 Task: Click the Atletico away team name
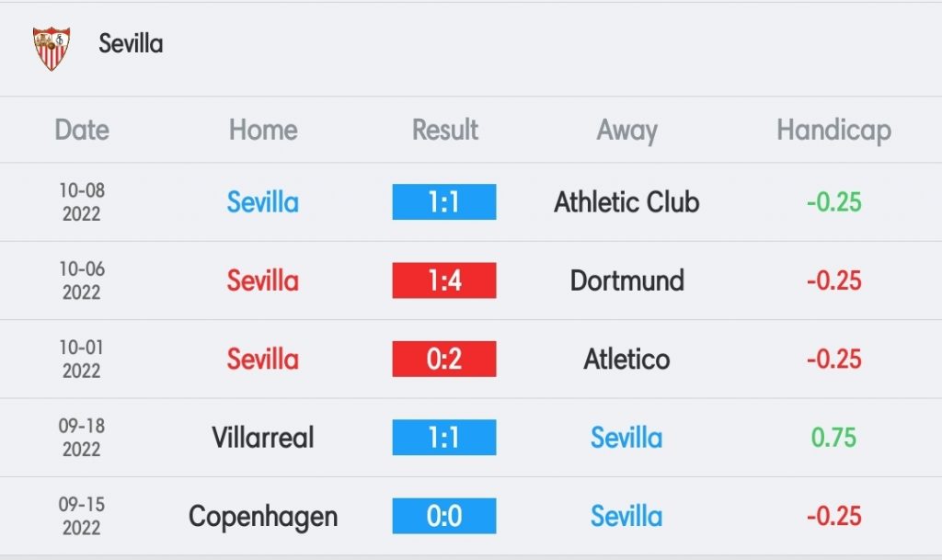click(626, 359)
